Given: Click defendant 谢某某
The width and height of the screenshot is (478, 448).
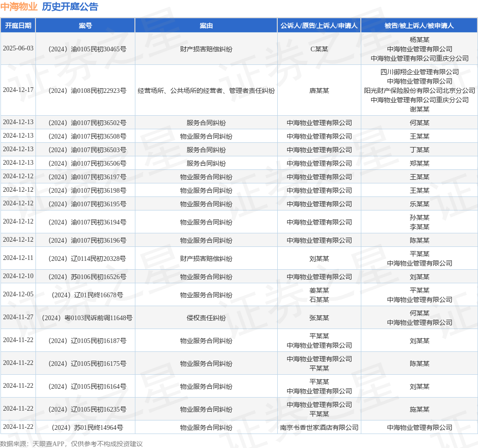Looking at the screenshot, I should pos(419,109).
